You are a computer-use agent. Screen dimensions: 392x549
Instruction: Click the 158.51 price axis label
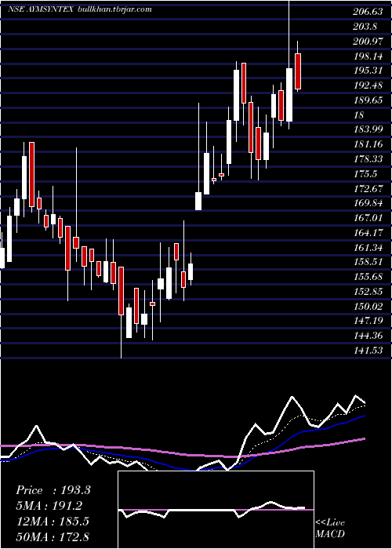(x=368, y=262)
